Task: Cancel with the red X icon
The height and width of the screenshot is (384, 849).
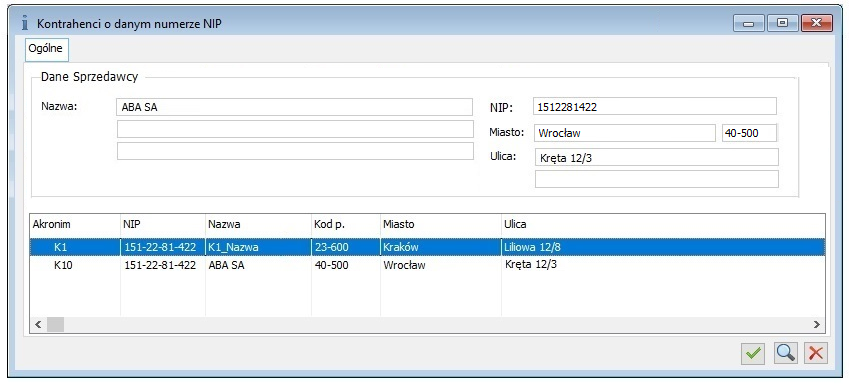Action: (x=816, y=354)
